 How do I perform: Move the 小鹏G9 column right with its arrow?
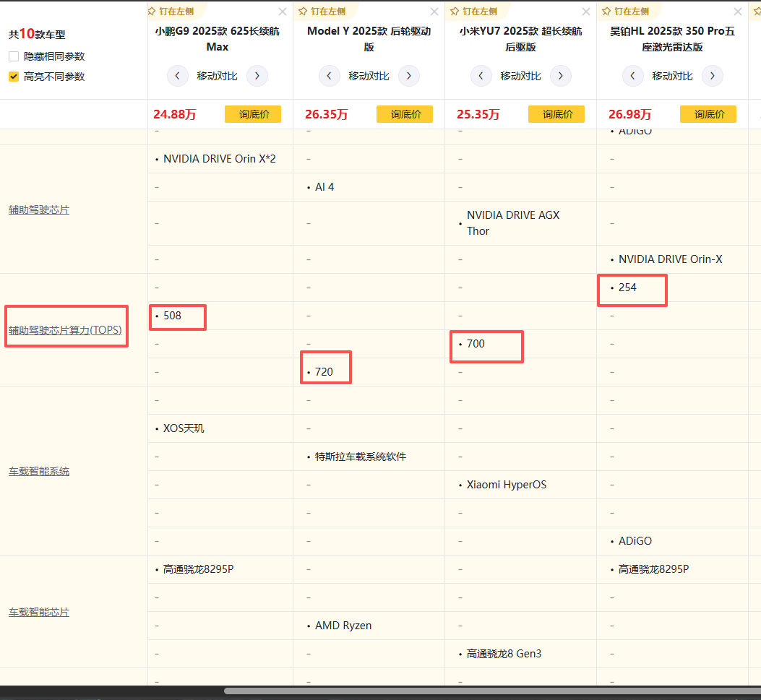pos(257,76)
